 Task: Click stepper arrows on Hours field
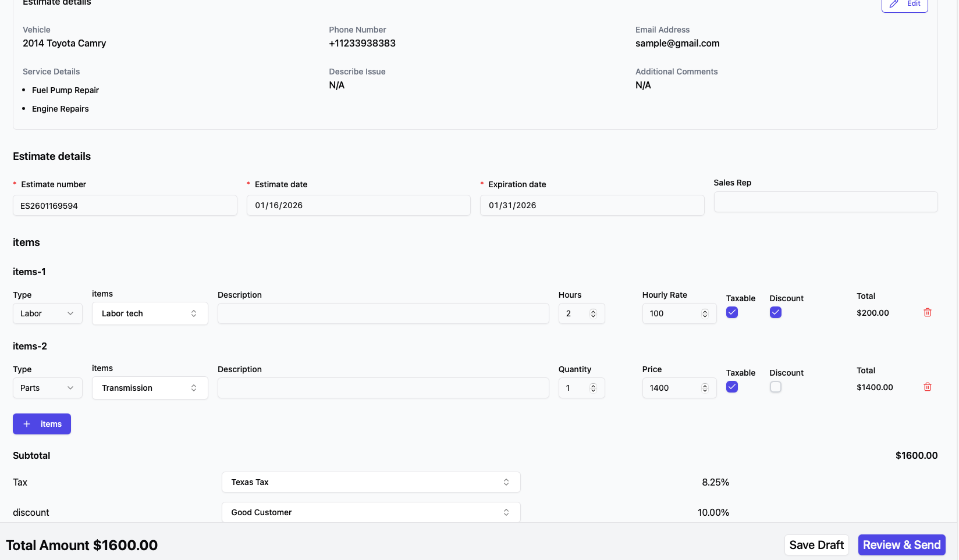(x=593, y=313)
